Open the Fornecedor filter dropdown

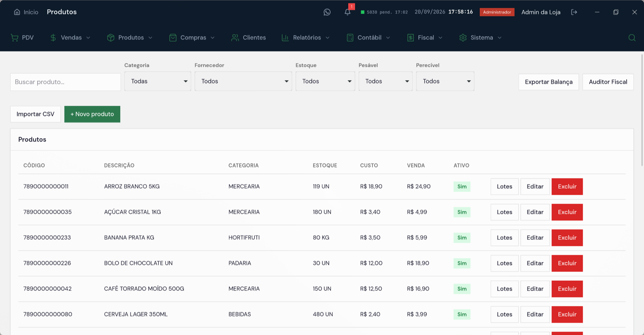[243, 81]
